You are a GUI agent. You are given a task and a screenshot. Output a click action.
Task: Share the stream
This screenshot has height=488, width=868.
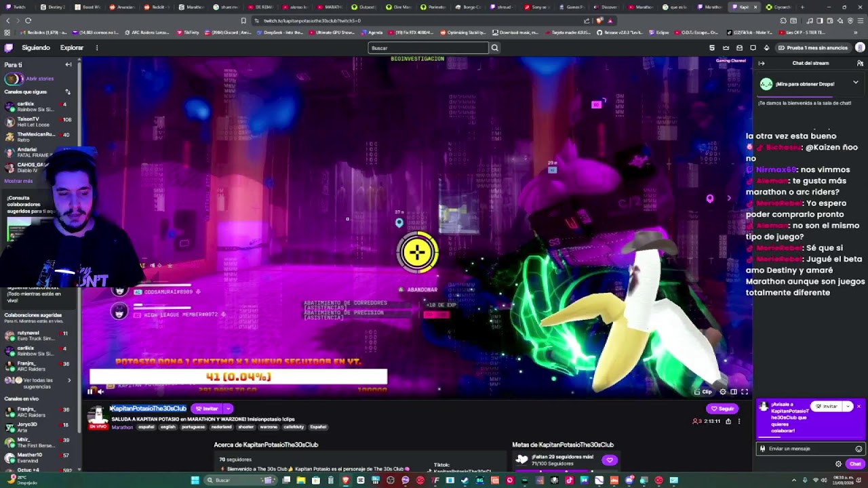click(x=728, y=421)
